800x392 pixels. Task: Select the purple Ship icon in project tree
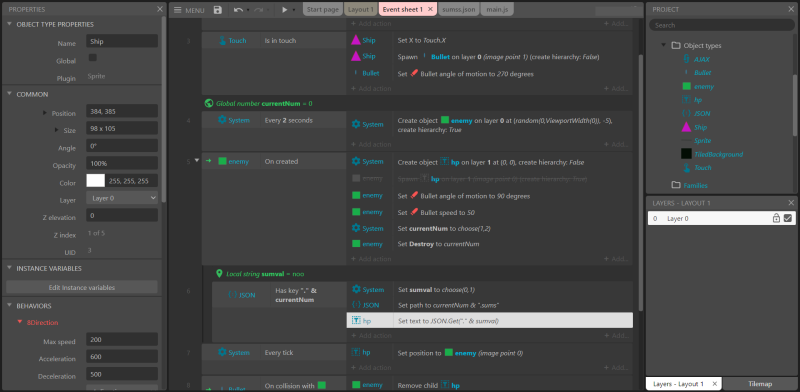pos(687,127)
